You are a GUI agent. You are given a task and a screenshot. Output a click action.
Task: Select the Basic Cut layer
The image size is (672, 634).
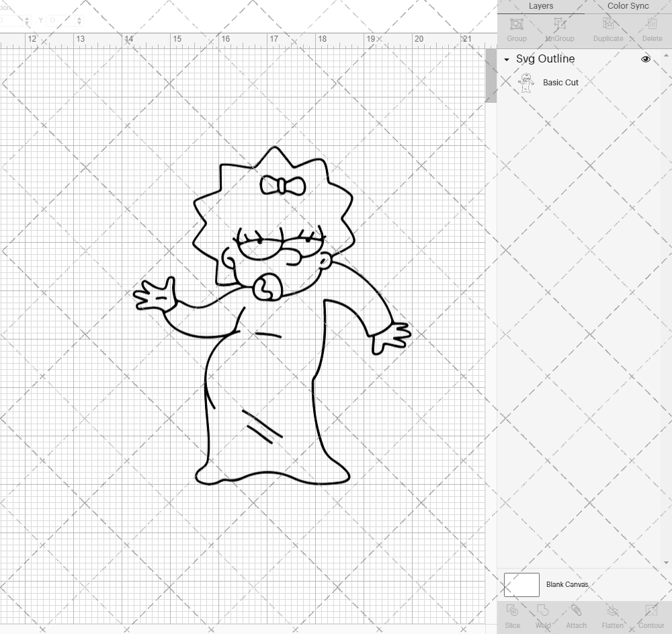click(x=559, y=82)
